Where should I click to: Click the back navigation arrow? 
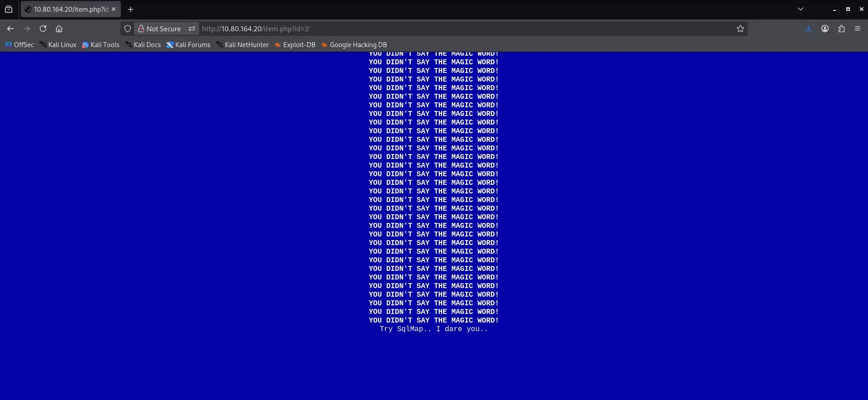point(10,29)
